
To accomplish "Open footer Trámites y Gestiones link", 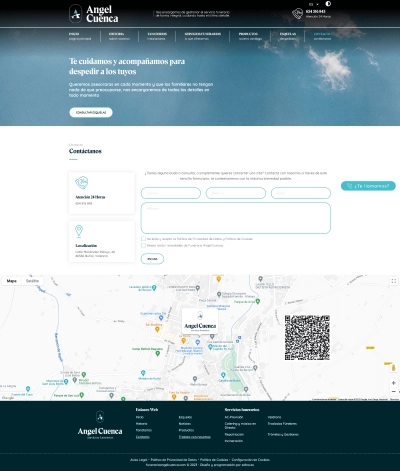I will (x=283, y=434).
